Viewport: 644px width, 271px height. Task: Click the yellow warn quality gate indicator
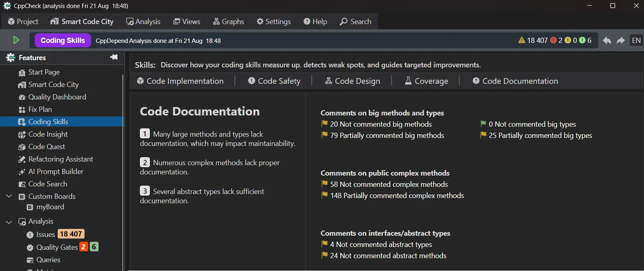click(x=568, y=40)
